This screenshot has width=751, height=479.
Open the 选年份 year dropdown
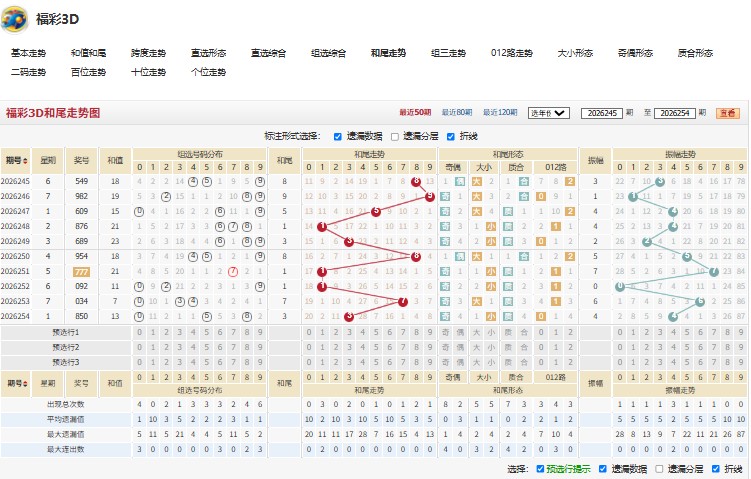548,113
